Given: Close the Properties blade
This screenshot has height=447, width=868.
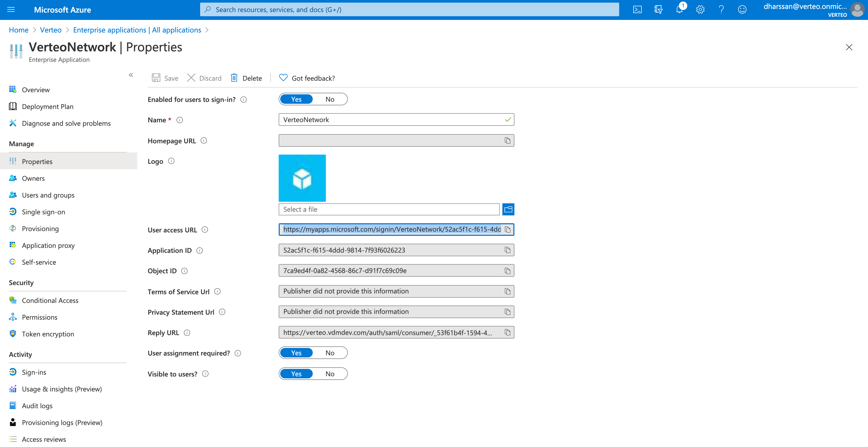Looking at the screenshot, I should [849, 47].
